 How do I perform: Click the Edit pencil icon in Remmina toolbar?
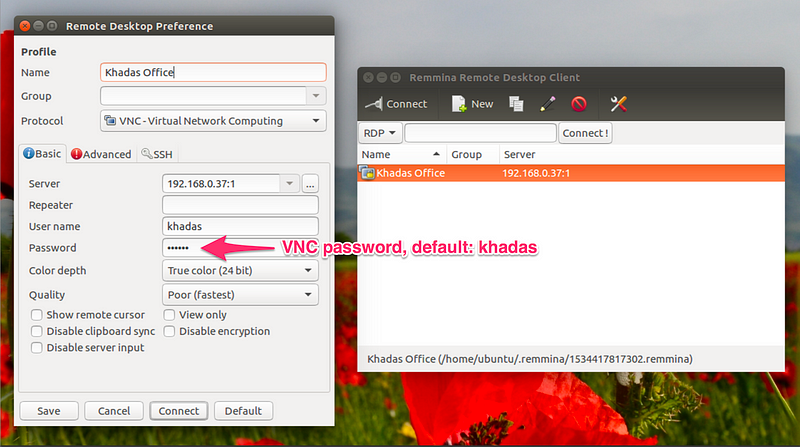click(547, 104)
